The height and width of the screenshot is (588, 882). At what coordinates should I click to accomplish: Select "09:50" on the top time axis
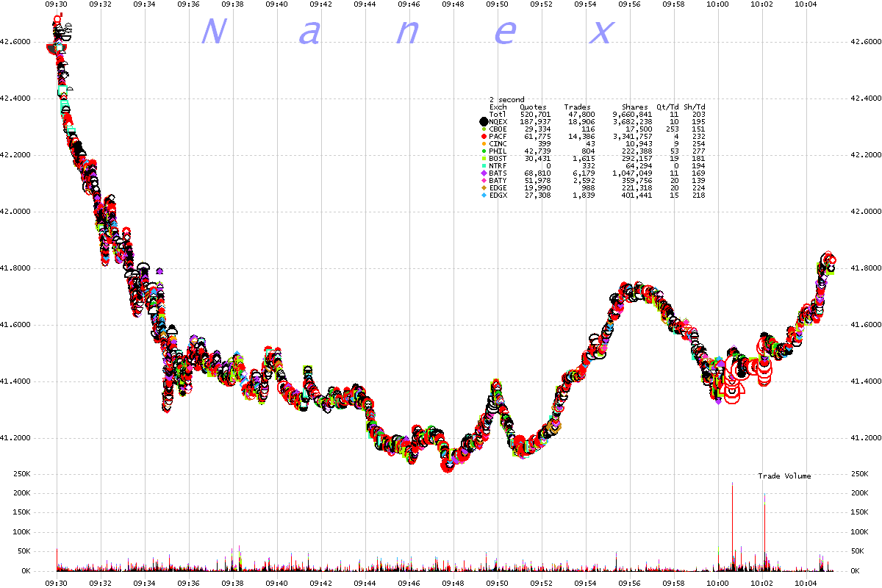(x=498, y=4)
